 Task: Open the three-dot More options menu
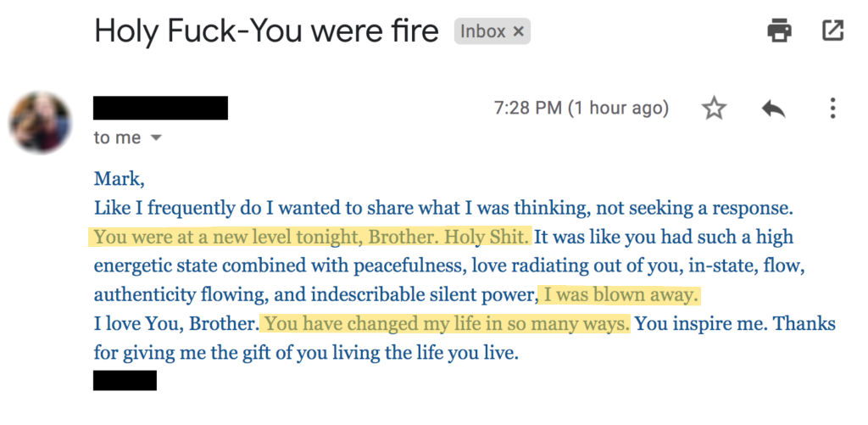tap(832, 109)
